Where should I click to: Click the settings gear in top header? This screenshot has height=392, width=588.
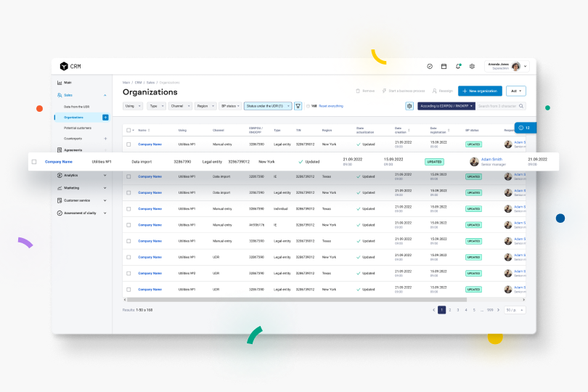(x=472, y=66)
